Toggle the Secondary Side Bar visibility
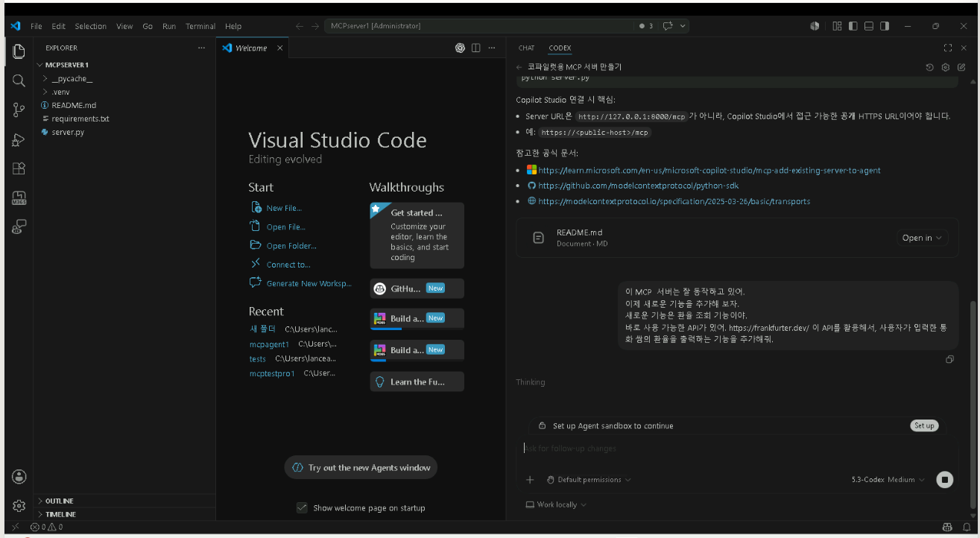 click(885, 26)
